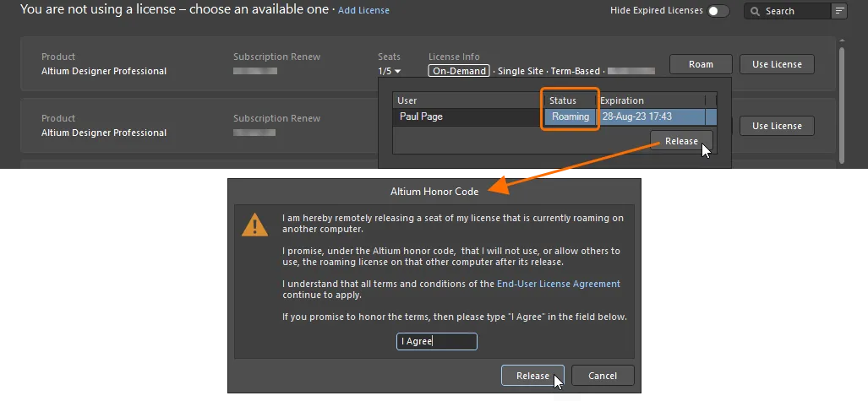Click the Roaming status cell
This screenshot has width=868, height=401.
pos(570,117)
